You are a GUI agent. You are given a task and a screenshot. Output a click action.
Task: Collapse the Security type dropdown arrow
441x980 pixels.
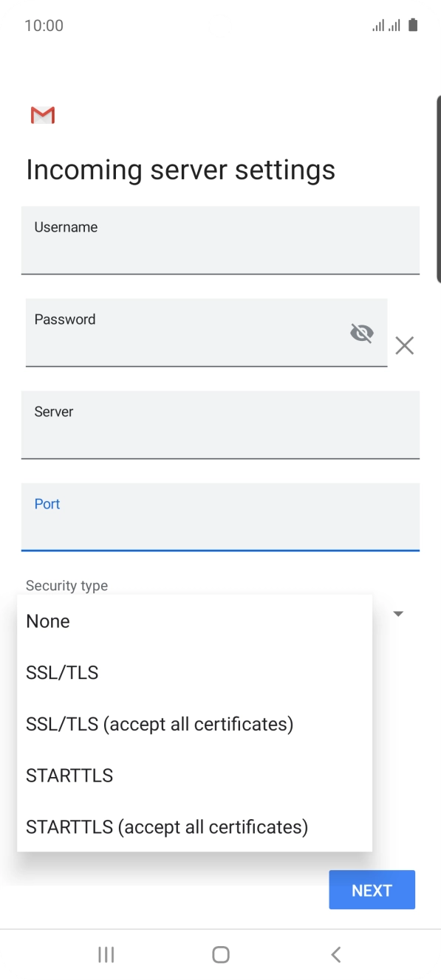[398, 613]
